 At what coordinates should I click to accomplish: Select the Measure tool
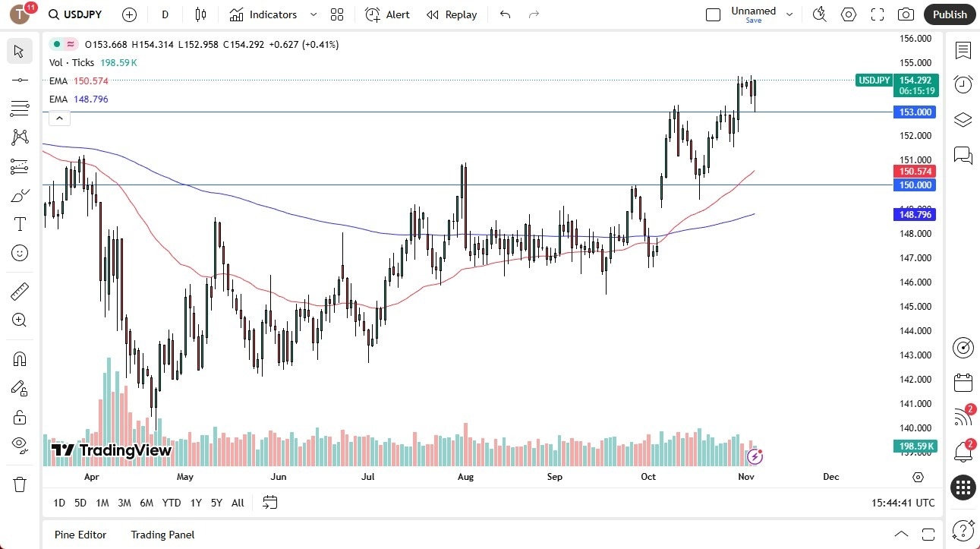19,291
